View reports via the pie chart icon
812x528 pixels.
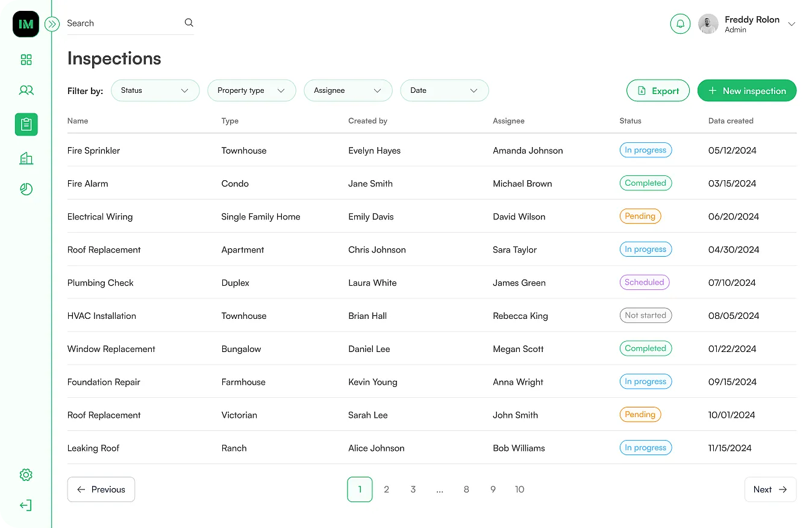click(26, 189)
